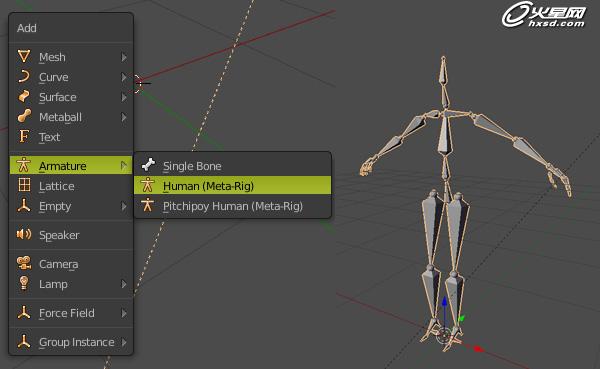
Task: Select the Lamp menu entry
Action: [x=71, y=284]
